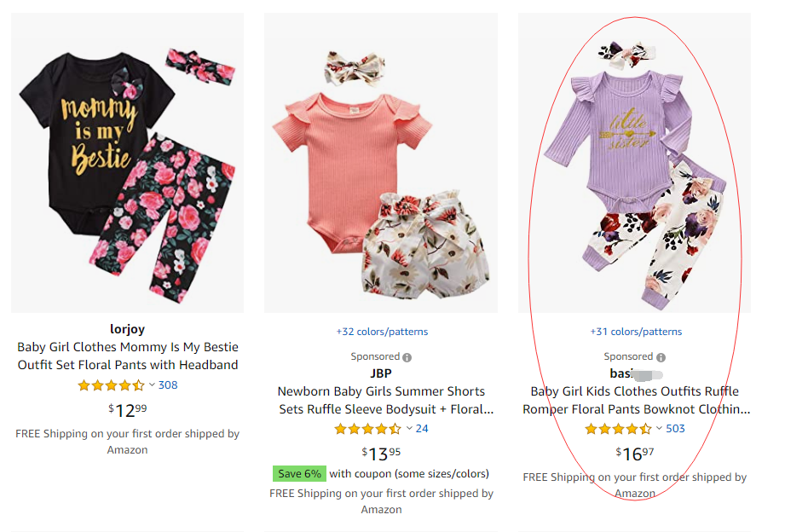Click star rating of purple ruffle romper
The image size is (785, 532).
618,429
